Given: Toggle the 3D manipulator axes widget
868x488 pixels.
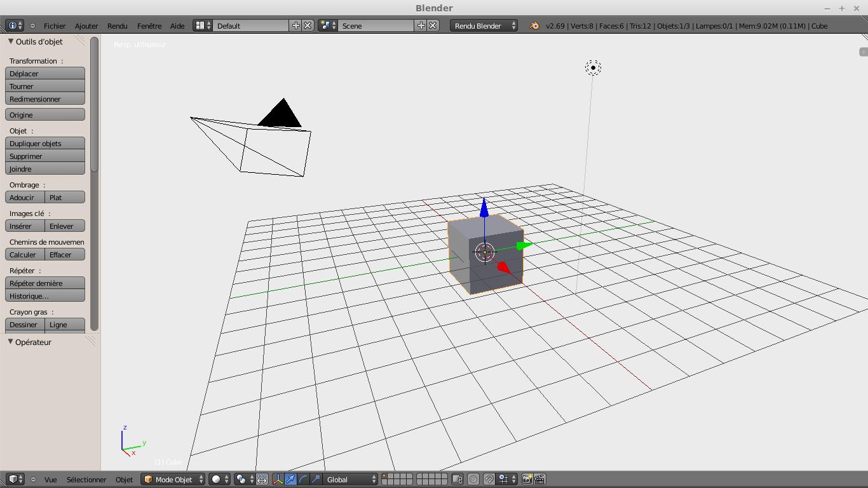Looking at the screenshot, I should (278, 479).
